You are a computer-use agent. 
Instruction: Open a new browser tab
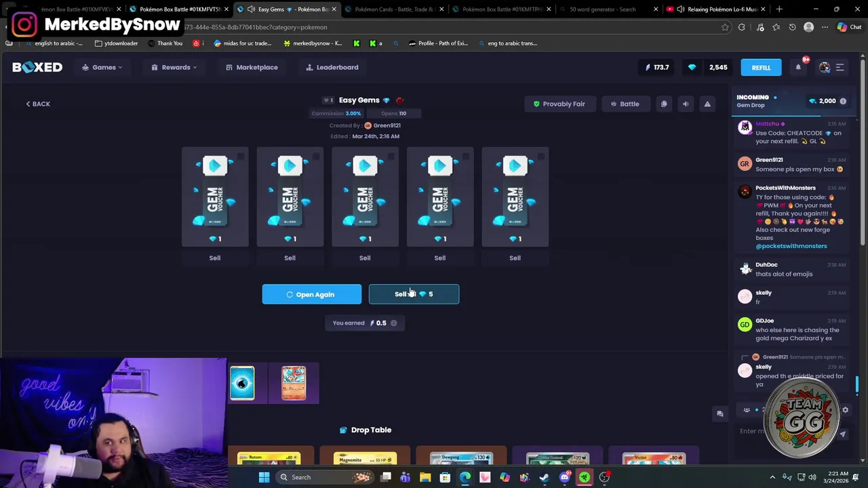click(x=779, y=9)
